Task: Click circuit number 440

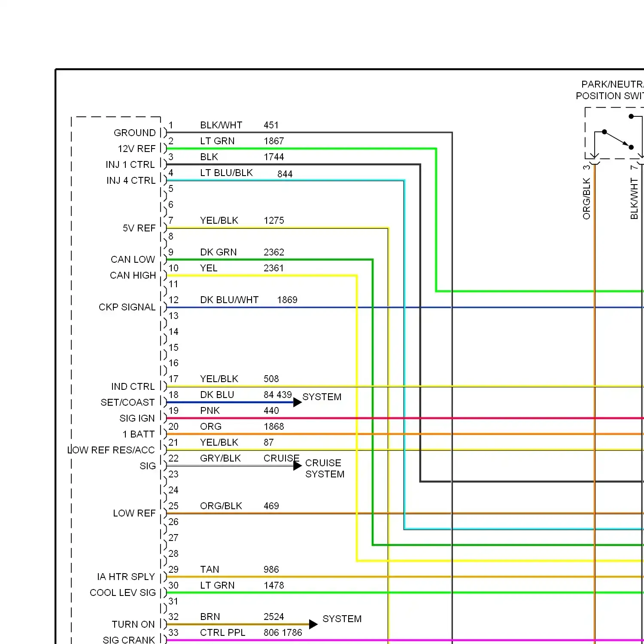Action: point(271,410)
